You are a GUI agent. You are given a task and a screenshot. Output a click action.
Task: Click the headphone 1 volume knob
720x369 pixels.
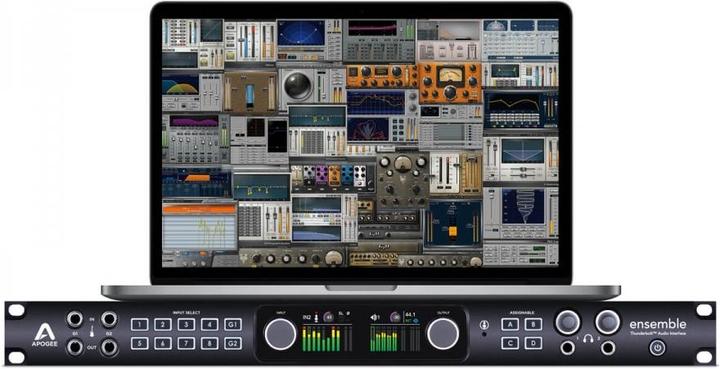click(x=568, y=322)
